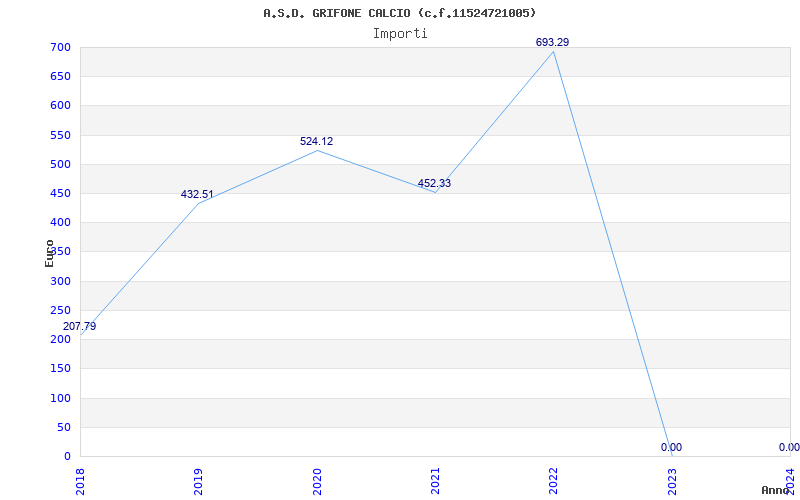Select the 207.79 data label
Image resolution: width=800 pixels, height=500 pixels.
tap(80, 327)
